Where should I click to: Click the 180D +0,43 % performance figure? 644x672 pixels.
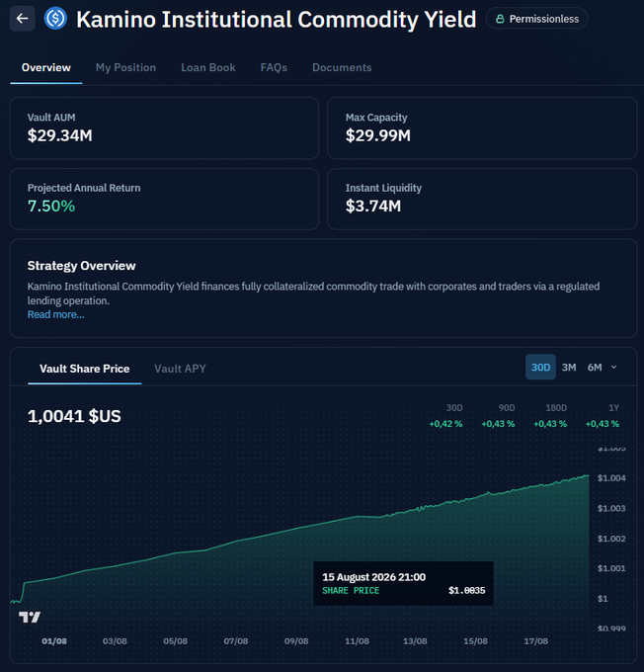coord(550,424)
